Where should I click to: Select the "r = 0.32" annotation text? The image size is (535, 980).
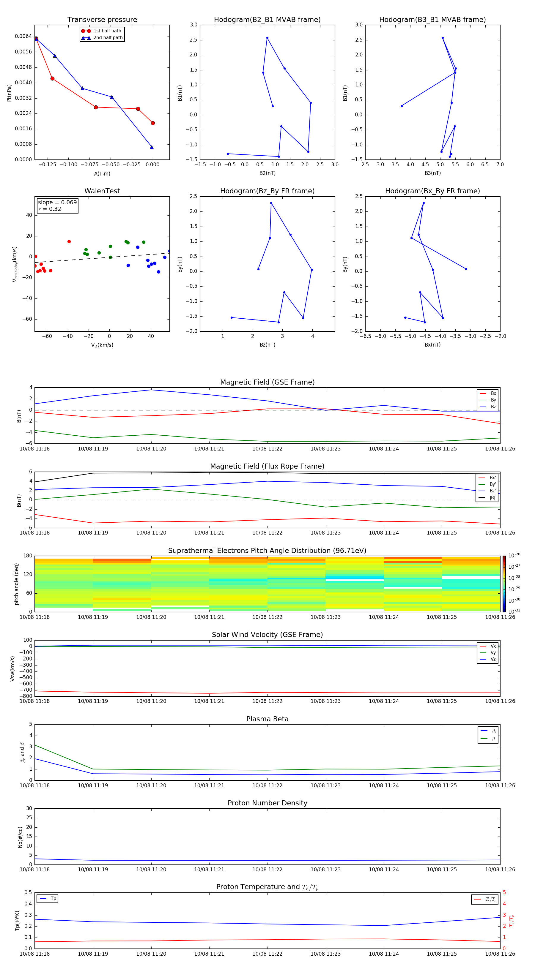(x=50, y=209)
